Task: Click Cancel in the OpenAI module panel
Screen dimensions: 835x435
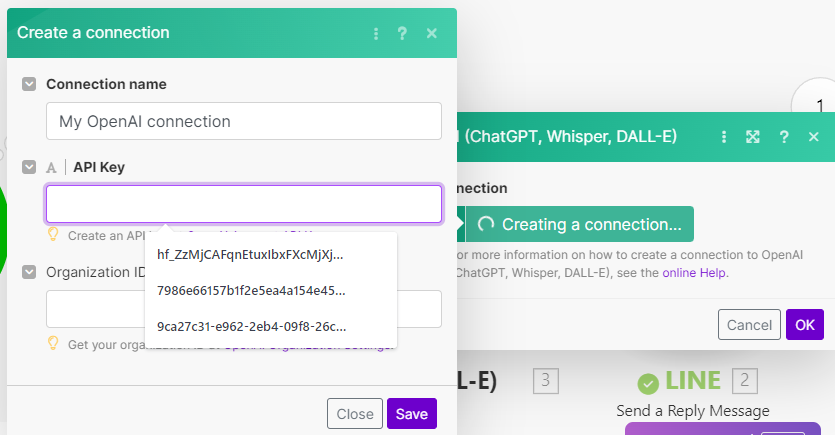Action: (749, 325)
